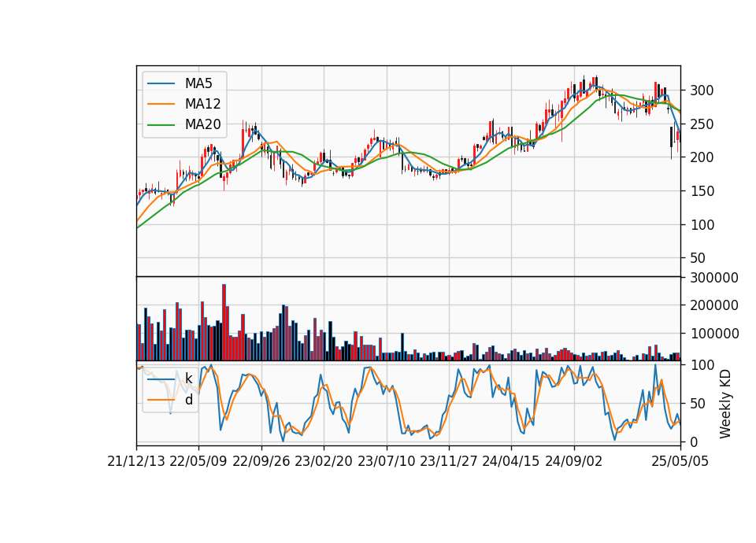Screen dimensions: 756x543
Task: Click the d legend label in KD panel
Action: (x=189, y=400)
